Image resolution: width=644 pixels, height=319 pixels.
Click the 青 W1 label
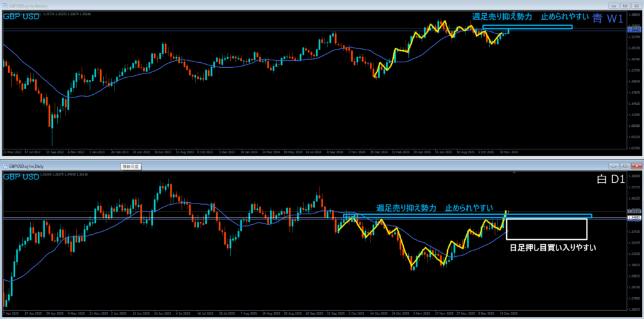pos(608,18)
